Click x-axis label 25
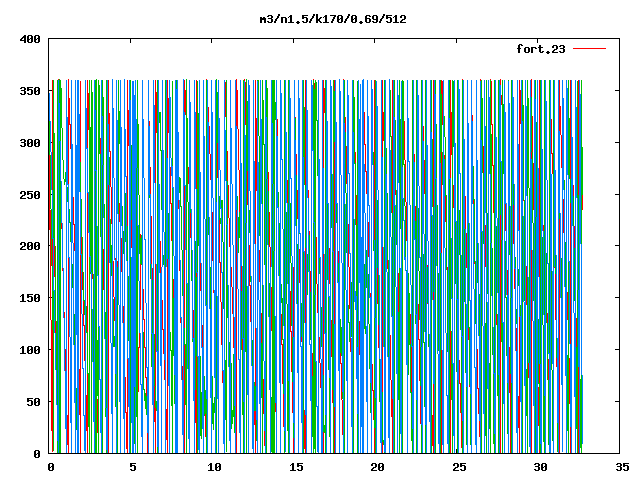 pyautogui.click(x=459, y=467)
